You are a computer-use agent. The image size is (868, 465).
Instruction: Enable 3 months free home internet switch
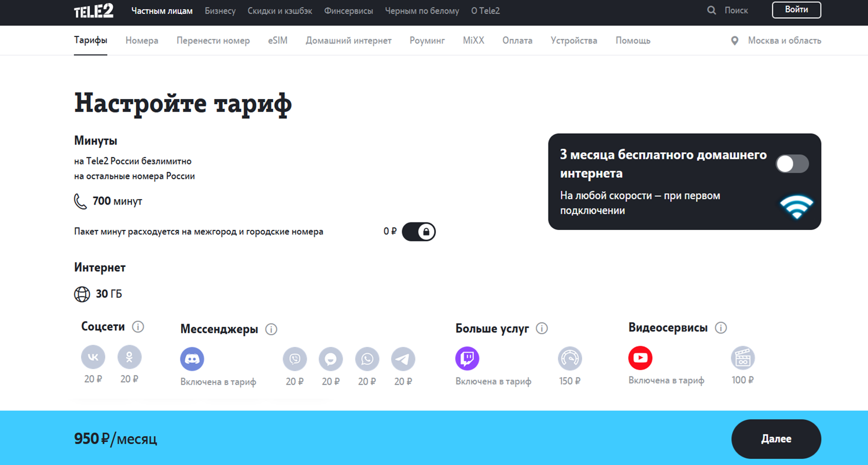pyautogui.click(x=792, y=164)
